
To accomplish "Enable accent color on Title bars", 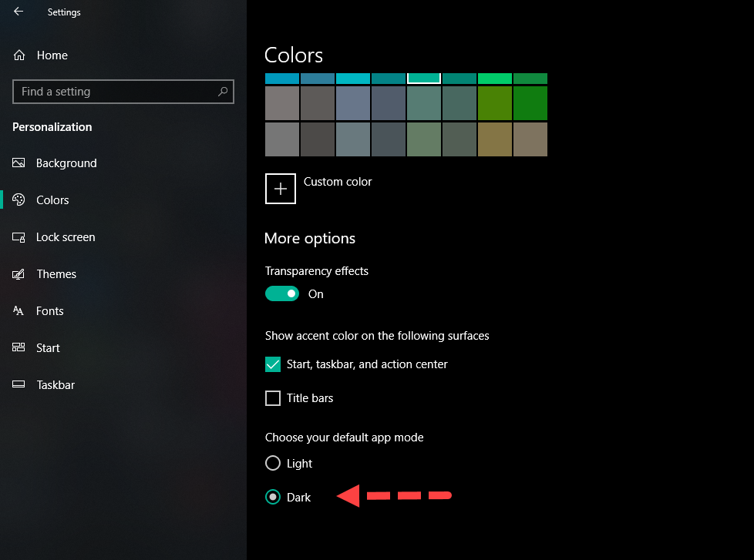I will [x=273, y=398].
